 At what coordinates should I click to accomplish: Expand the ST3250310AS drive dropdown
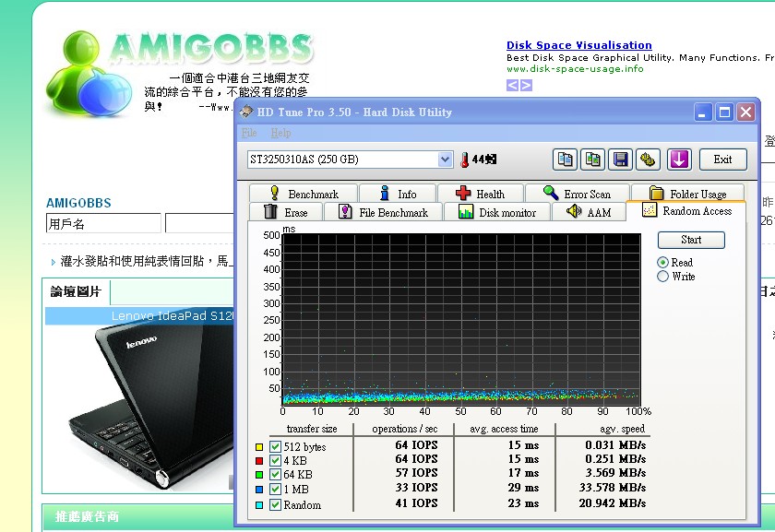pyautogui.click(x=445, y=160)
